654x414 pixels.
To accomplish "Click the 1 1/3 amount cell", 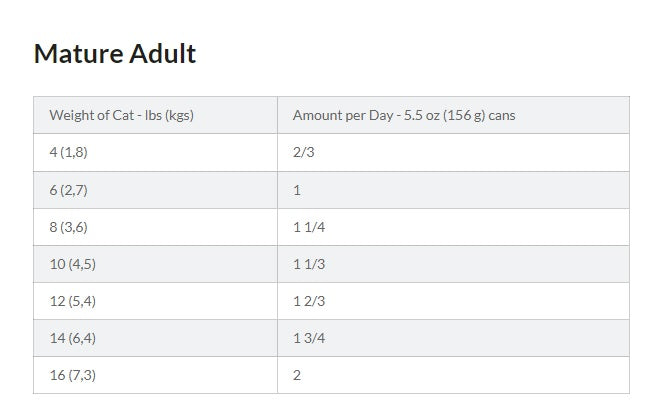I will (x=453, y=264).
